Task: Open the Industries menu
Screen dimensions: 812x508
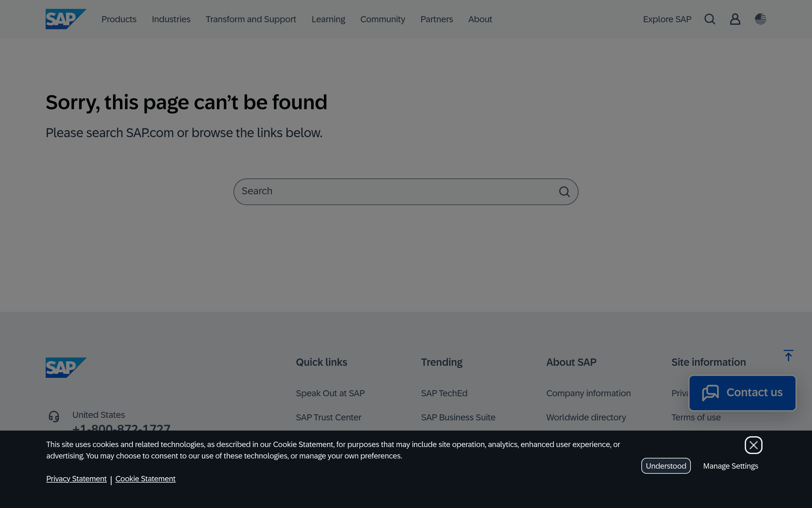Action: point(171,19)
